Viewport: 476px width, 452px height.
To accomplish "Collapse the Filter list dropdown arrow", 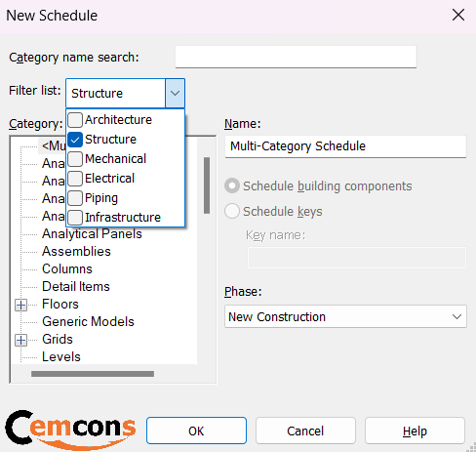I will pyautogui.click(x=175, y=94).
